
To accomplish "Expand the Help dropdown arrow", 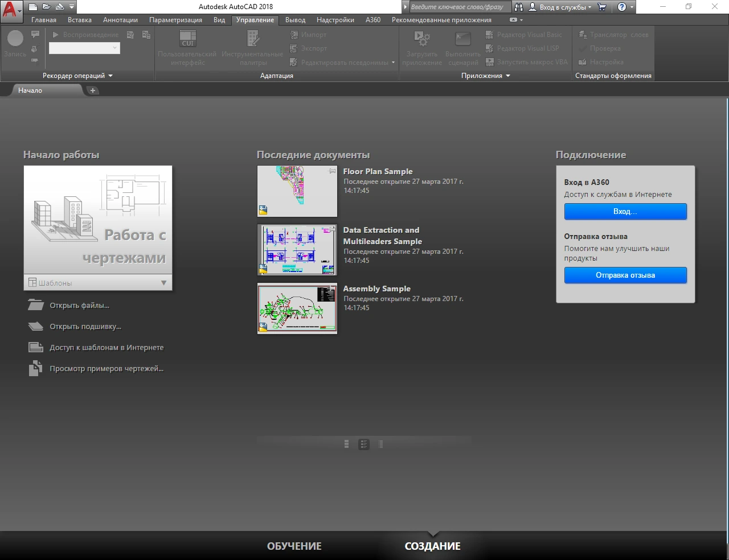I will (632, 7).
